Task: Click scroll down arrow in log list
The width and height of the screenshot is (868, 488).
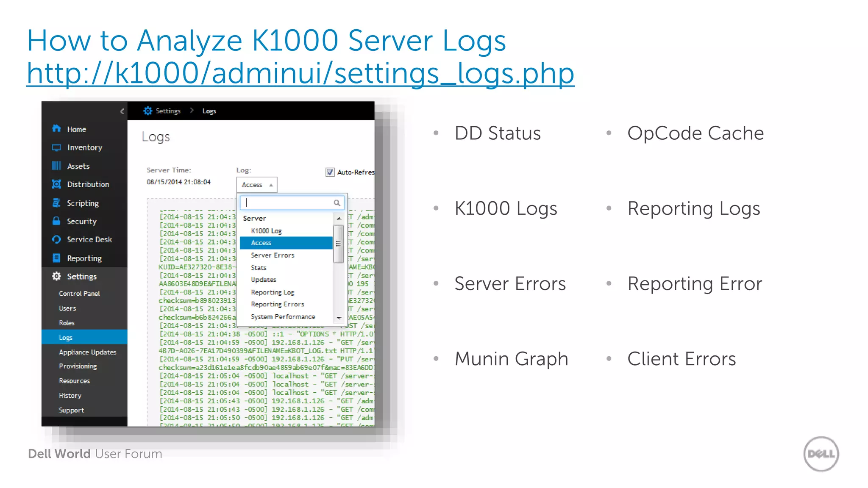Action: pos(339,317)
